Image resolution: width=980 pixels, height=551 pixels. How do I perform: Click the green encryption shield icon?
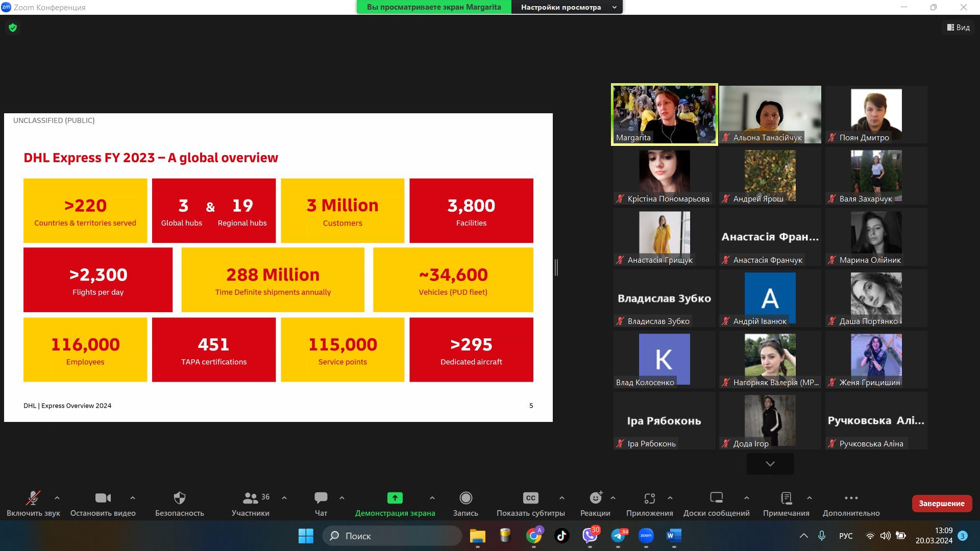[x=13, y=28]
